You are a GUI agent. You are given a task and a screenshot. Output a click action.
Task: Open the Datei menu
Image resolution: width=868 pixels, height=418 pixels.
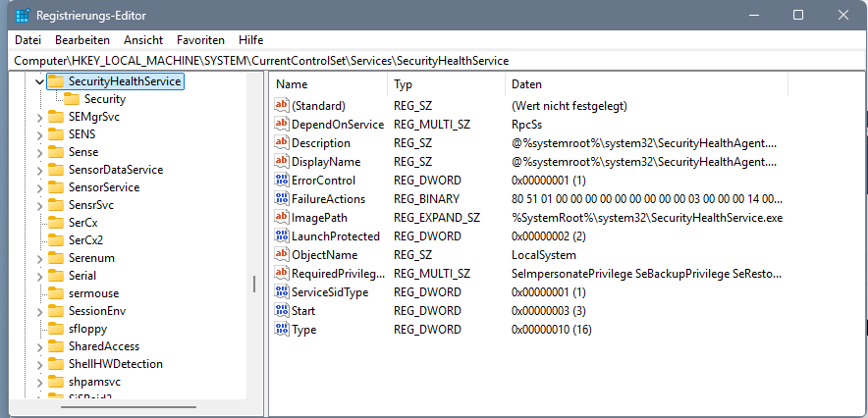tap(28, 40)
